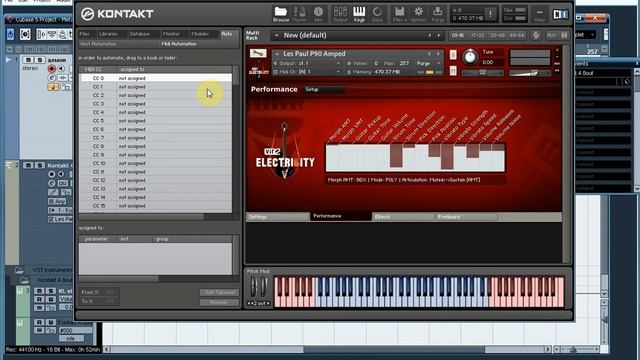Click the orange lane icon on first Cubase track
Screen dimensions: 640x360
coord(53,87)
